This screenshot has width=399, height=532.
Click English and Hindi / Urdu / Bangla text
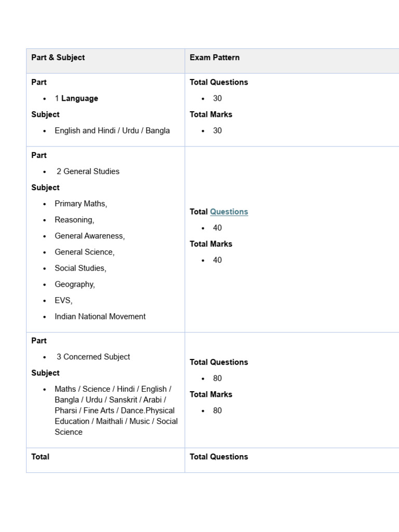(x=112, y=130)
